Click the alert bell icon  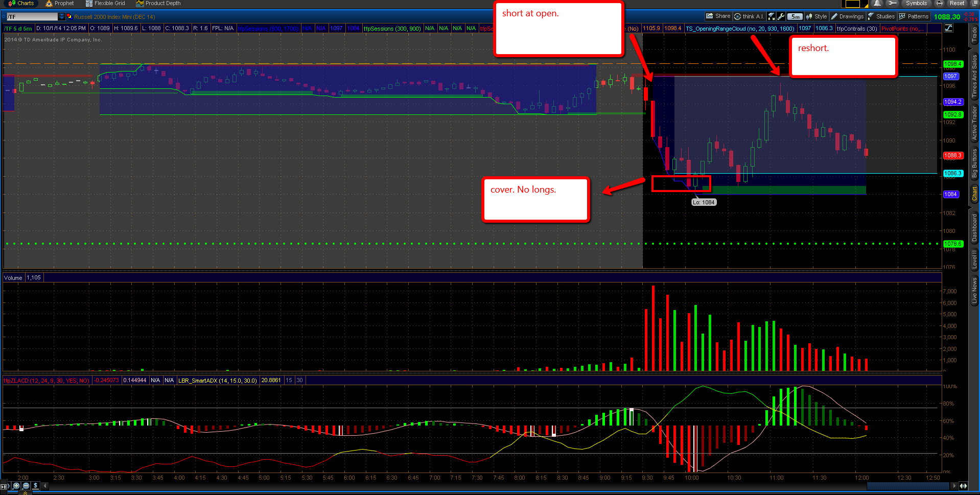coord(877,3)
